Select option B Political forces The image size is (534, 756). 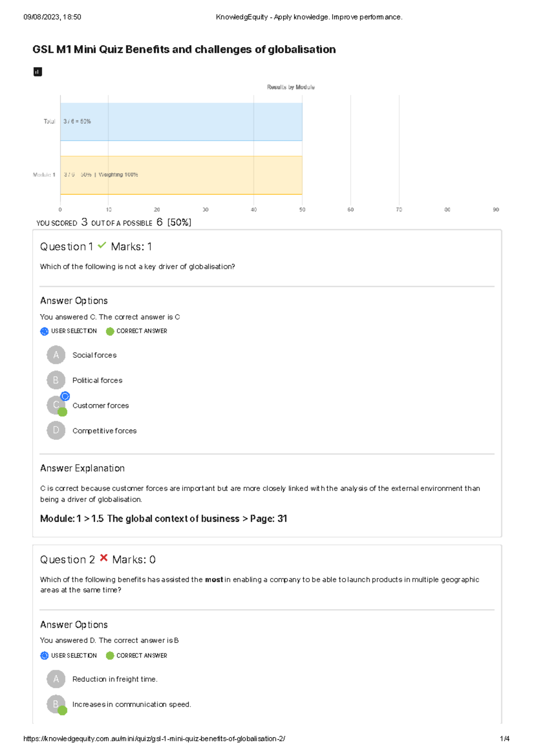56,380
